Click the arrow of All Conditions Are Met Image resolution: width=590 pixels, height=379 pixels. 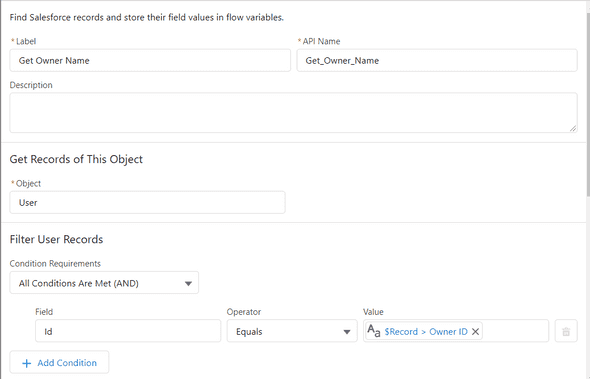point(188,283)
